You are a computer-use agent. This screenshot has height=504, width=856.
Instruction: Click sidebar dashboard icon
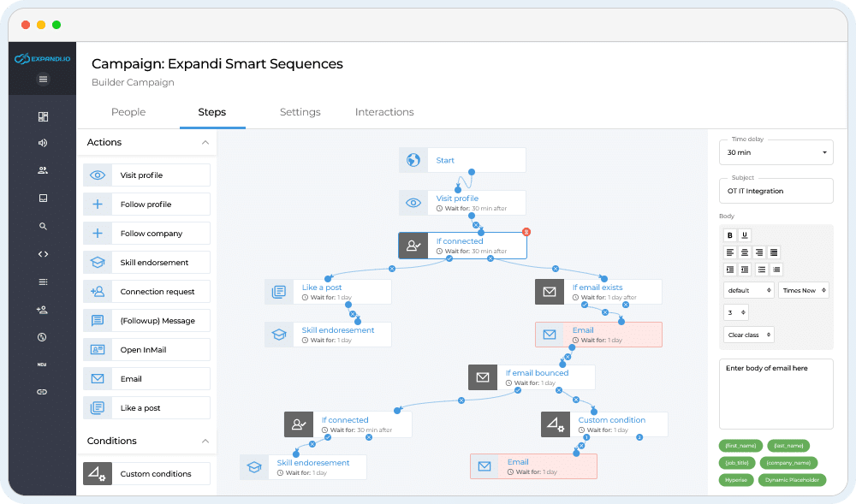[x=43, y=116]
